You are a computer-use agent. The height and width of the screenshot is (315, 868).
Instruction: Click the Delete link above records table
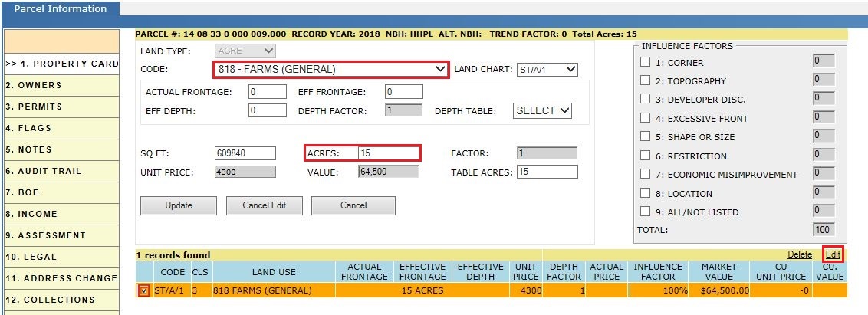pyautogui.click(x=800, y=254)
